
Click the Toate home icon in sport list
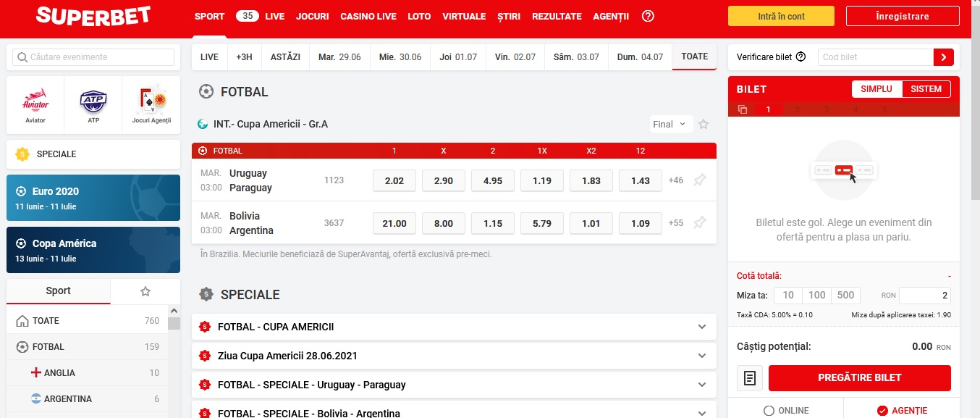point(22,321)
